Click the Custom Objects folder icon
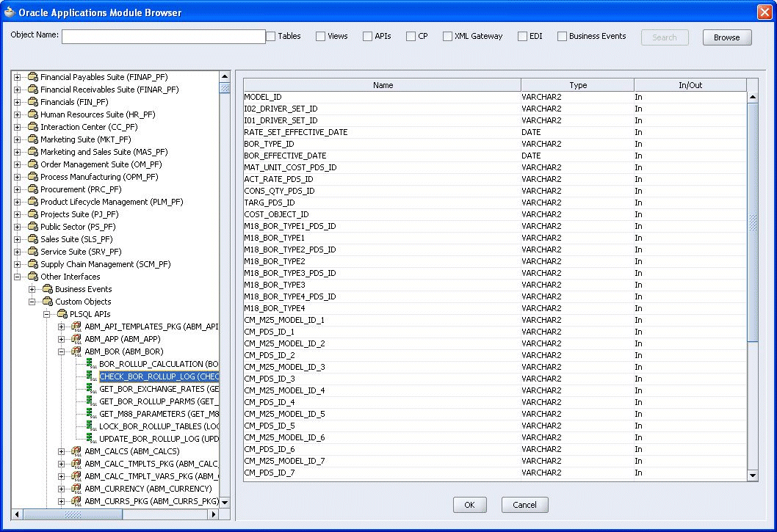 (48, 302)
